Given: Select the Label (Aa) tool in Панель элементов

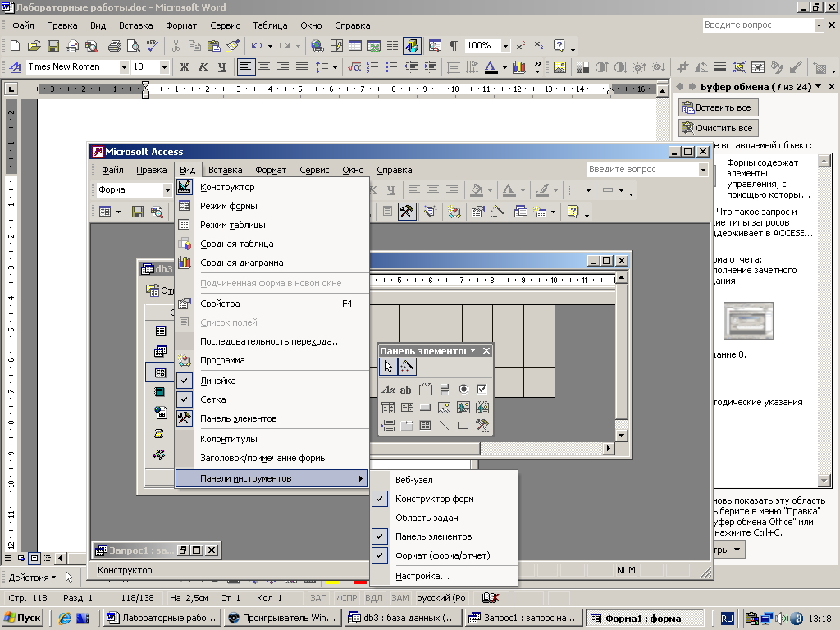Looking at the screenshot, I should pyautogui.click(x=388, y=390).
